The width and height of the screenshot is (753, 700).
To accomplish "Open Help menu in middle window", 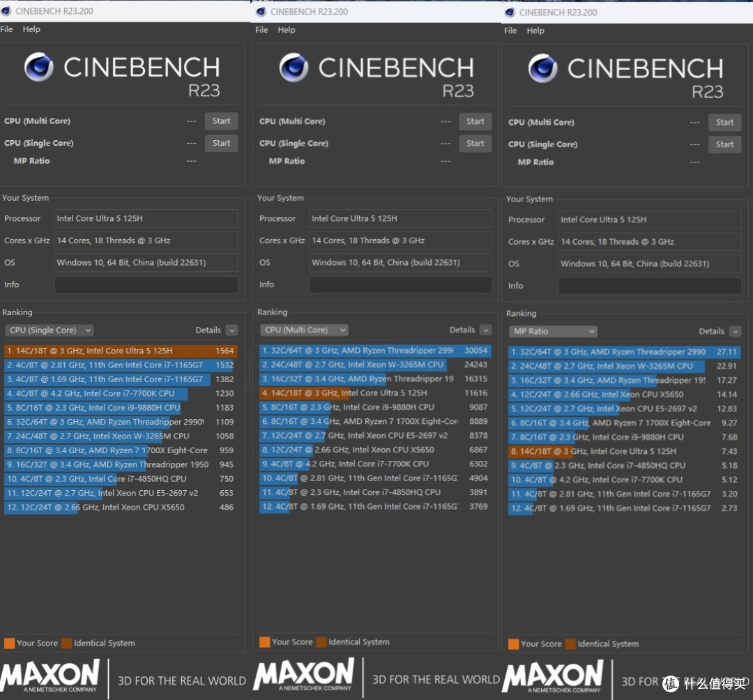I will click(x=287, y=30).
